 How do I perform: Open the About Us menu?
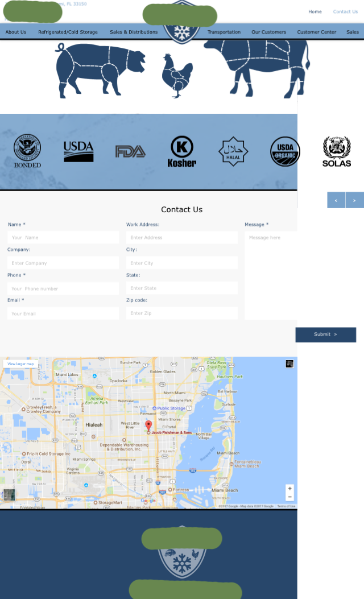16,32
